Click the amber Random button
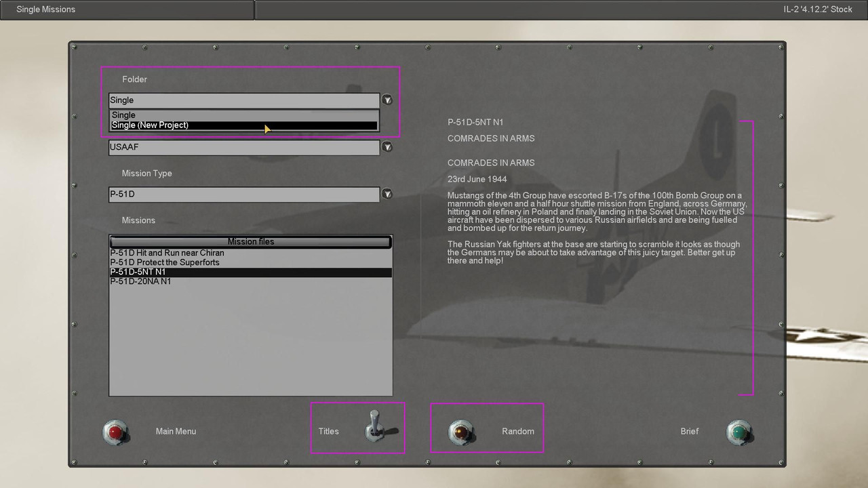 tap(462, 432)
